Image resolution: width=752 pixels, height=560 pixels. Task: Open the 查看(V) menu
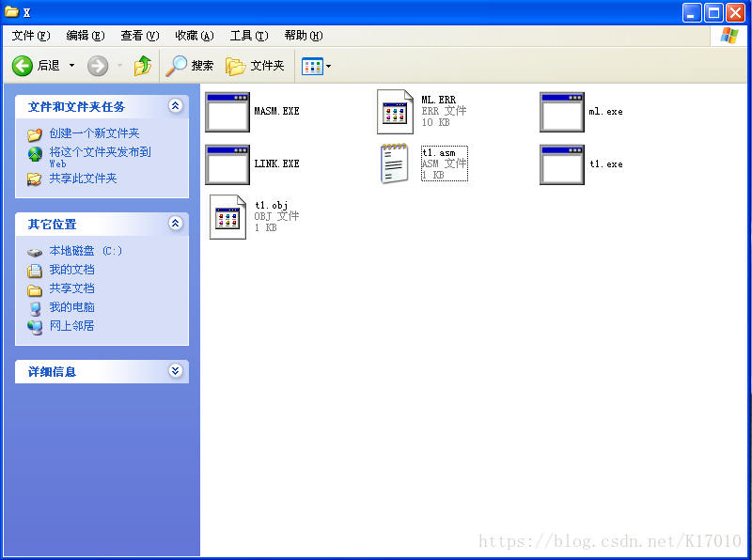(139, 36)
